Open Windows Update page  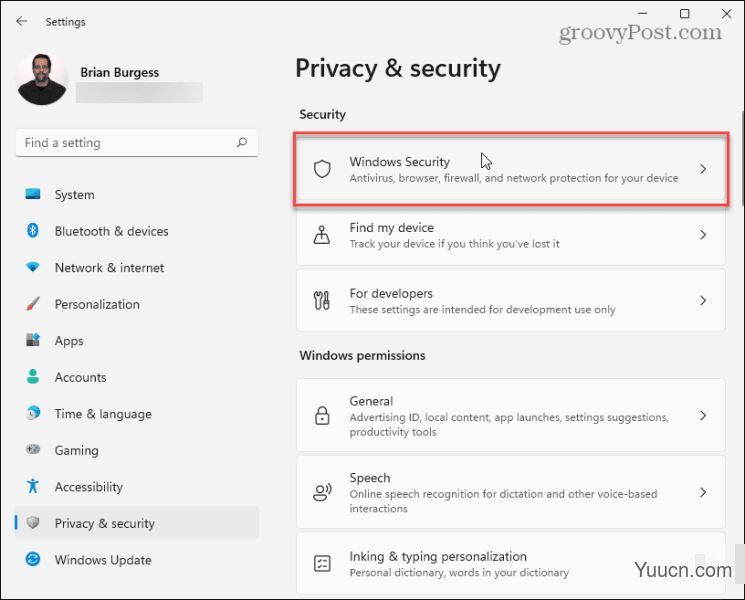tap(137, 560)
